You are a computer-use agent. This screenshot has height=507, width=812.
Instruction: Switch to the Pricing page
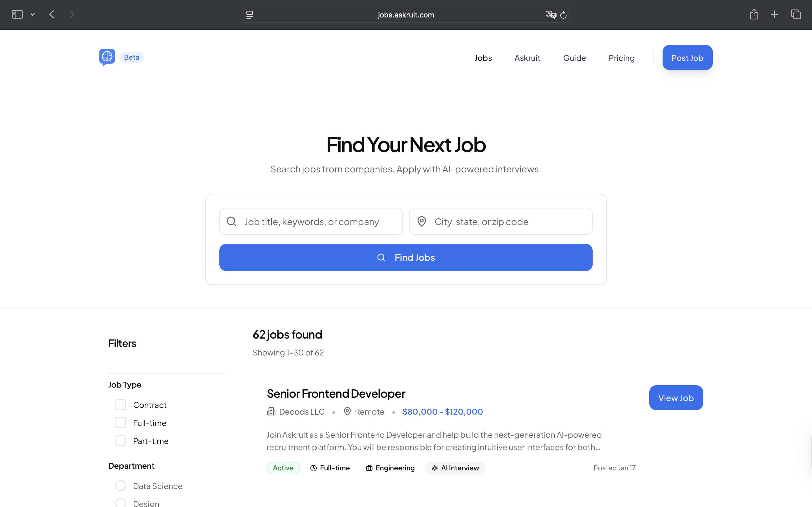pos(621,58)
